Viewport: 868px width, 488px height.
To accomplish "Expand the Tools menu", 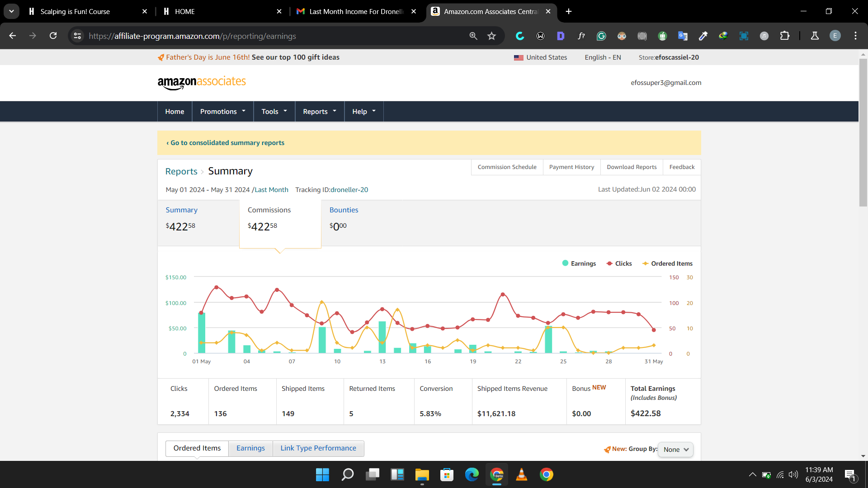I will tap(274, 112).
